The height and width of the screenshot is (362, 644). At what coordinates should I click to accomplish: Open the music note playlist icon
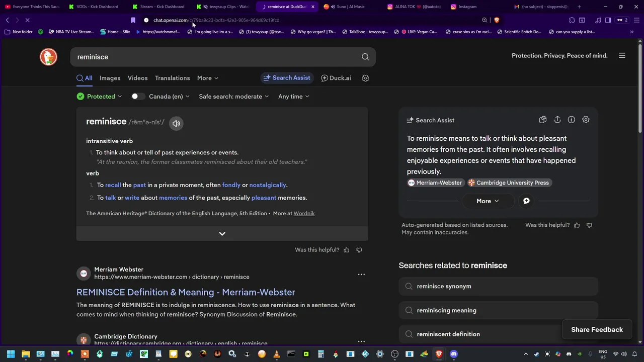tap(598, 20)
